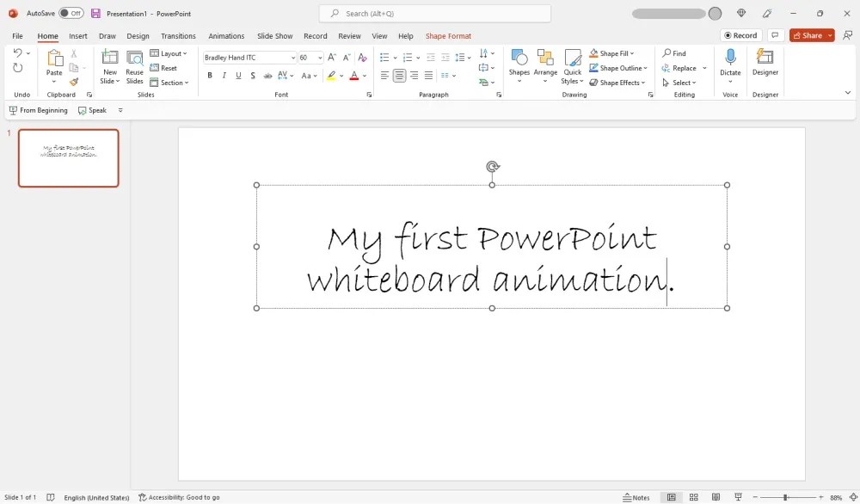Select the Italic formatting icon

(x=223, y=75)
